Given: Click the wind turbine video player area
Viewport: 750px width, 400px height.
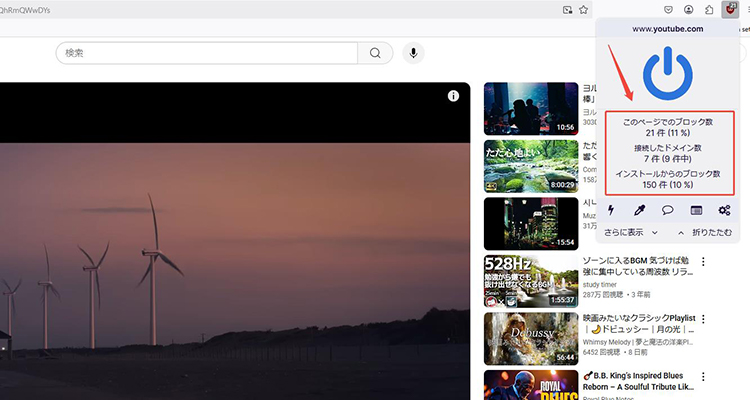Looking at the screenshot, I should click(x=235, y=242).
